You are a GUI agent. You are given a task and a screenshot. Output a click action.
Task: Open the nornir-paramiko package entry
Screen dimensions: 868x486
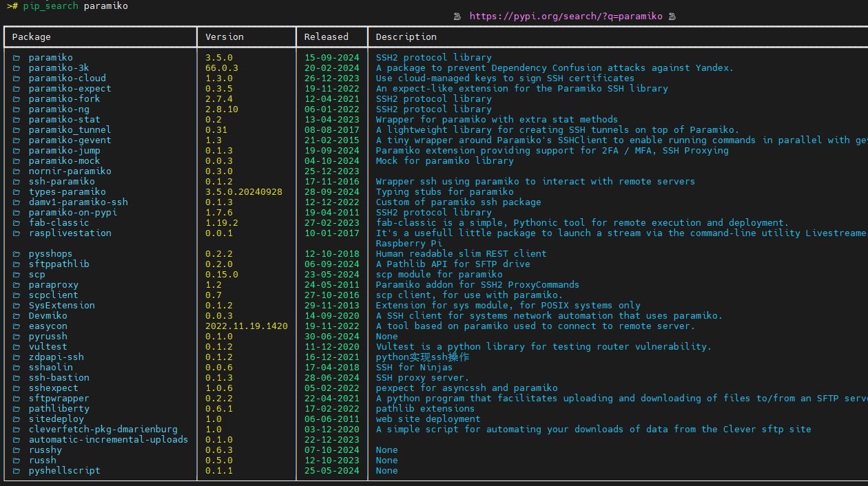pos(70,171)
